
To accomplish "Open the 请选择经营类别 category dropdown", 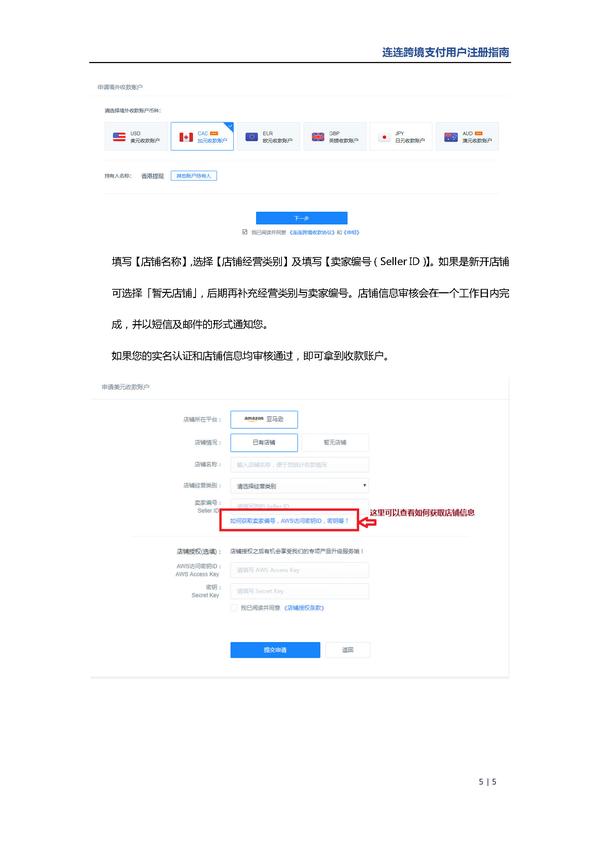I will 300,486.
